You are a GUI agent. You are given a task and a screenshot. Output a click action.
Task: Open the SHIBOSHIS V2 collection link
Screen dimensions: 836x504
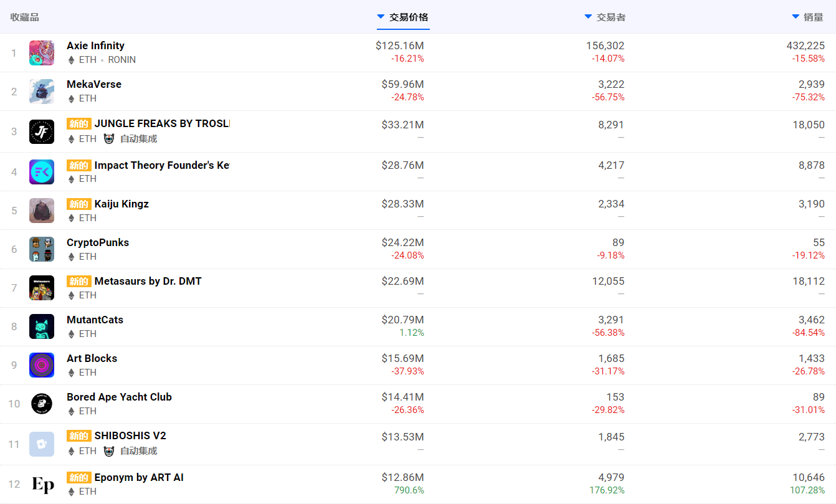point(130,435)
